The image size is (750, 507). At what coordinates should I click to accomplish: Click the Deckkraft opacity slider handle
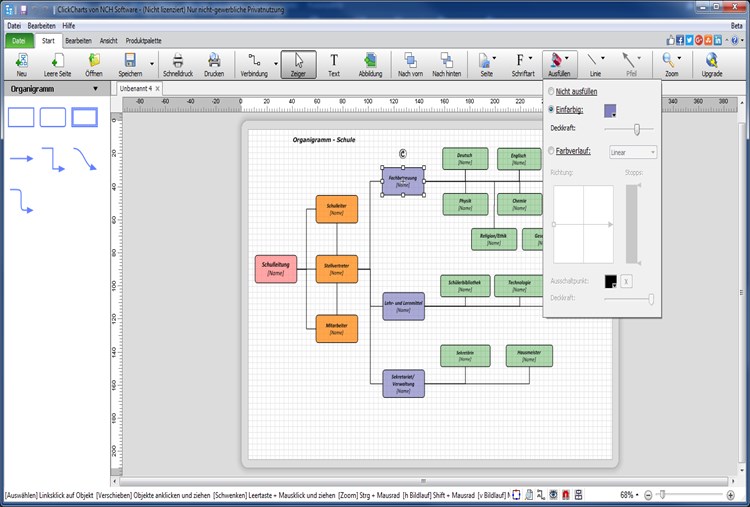click(x=637, y=129)
